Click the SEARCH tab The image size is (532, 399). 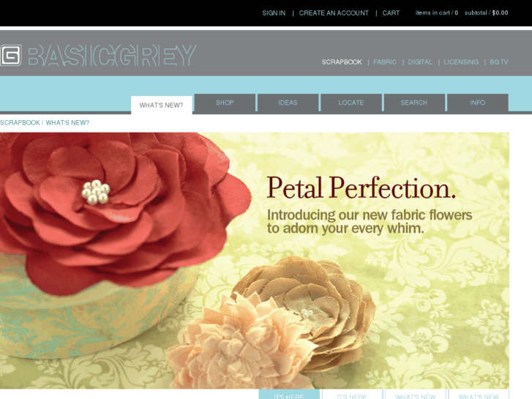tap(414, 102)
